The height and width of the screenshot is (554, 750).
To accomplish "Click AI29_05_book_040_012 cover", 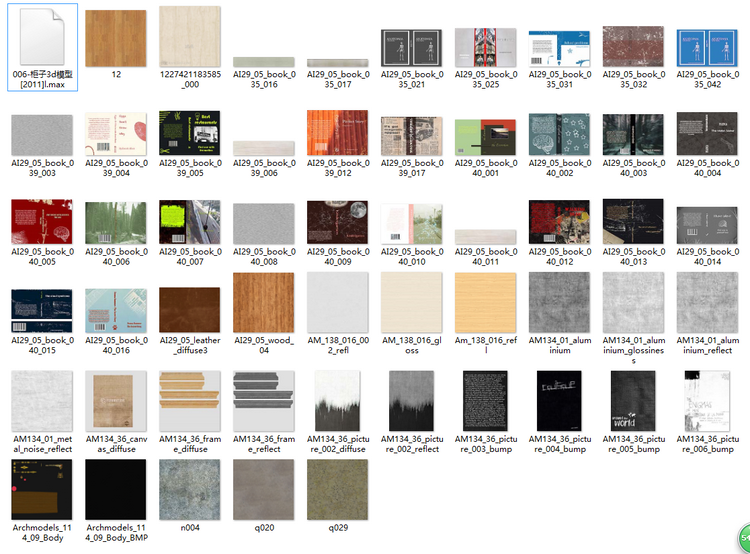I will (559, 222).
